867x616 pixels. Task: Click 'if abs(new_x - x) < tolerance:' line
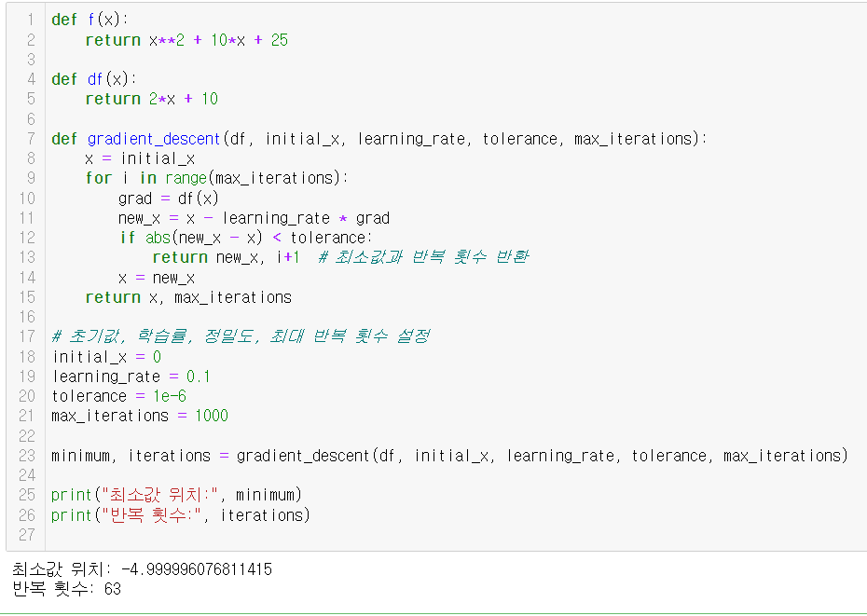coord(247,238)
